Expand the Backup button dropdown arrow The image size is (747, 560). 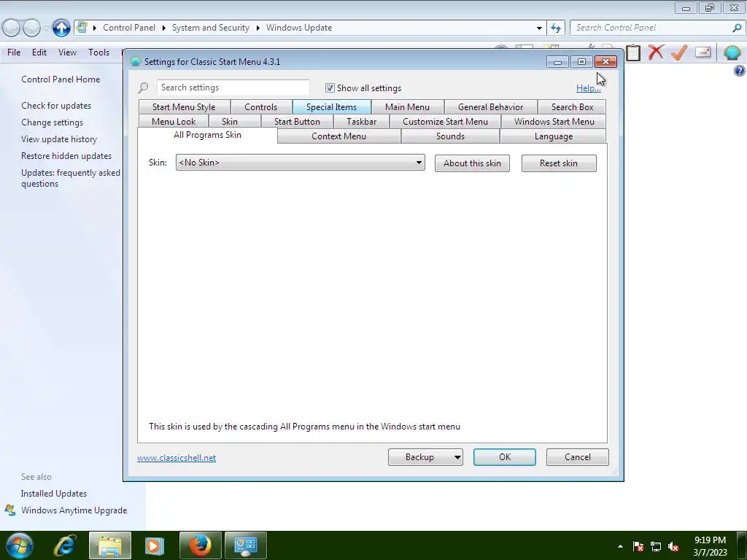point(457,457)
